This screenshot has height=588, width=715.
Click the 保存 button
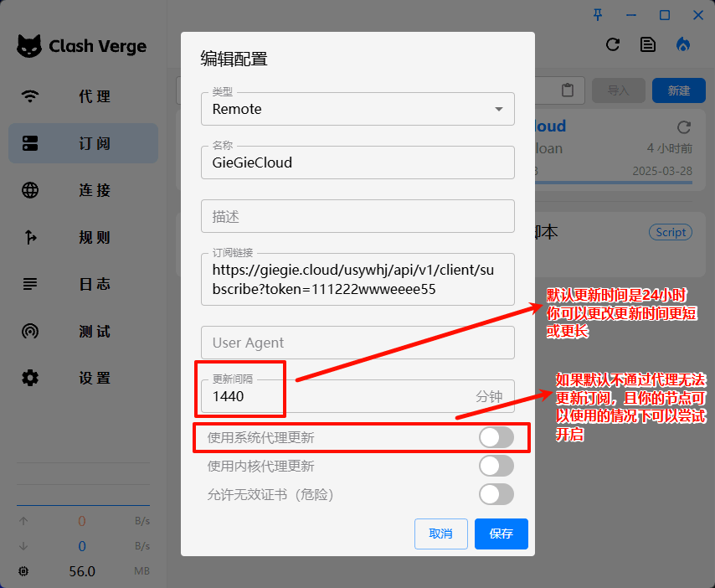(502, 534)
